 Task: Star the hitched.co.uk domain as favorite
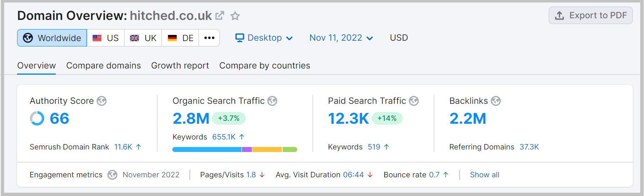pos(235,16)
